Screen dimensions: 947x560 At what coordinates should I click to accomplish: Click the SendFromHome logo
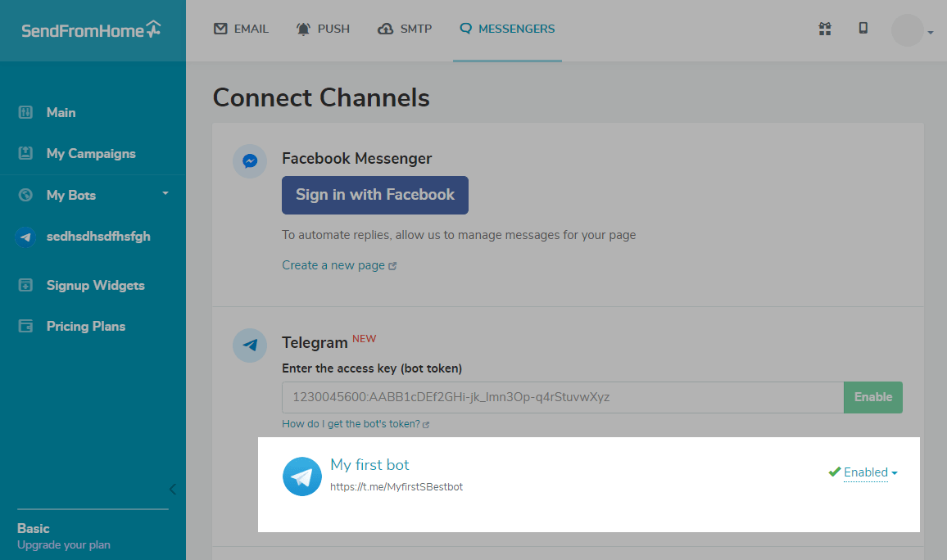[x=91, y=30]
